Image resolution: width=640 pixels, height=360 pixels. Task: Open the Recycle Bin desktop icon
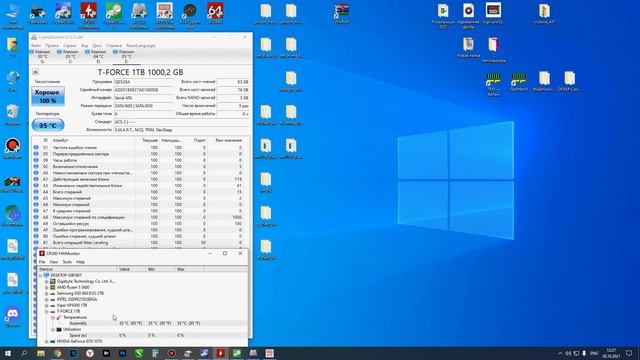(13, 115)
